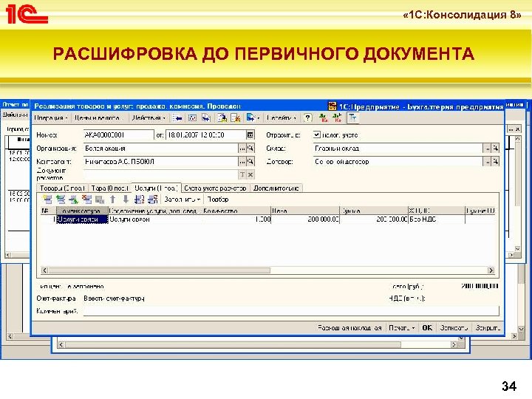Click the T button in Документ расчетов field
Image resolution: width=532 pixels, height=399 pixels.
pos(242,174)
